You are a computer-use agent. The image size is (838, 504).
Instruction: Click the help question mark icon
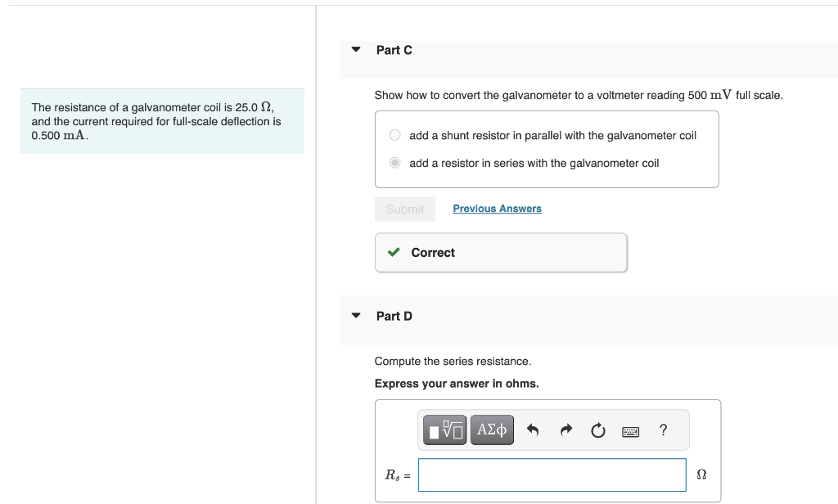[663, 430]
